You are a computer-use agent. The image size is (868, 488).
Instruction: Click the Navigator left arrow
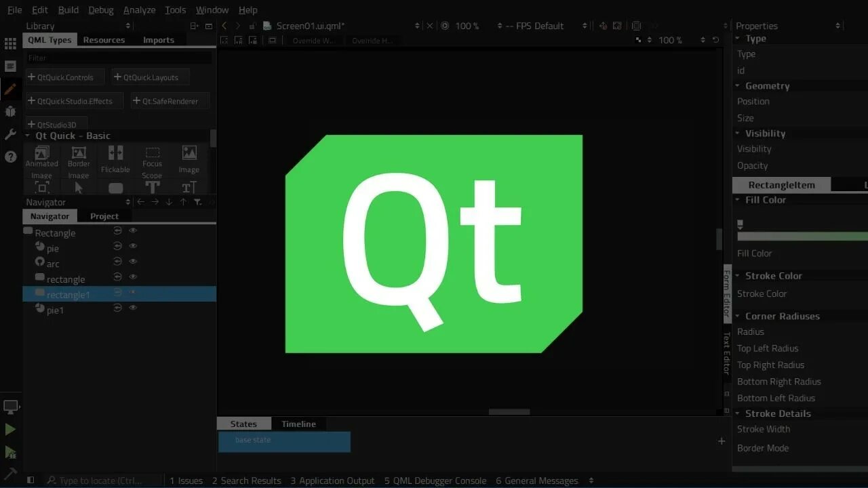coord(140,202)
